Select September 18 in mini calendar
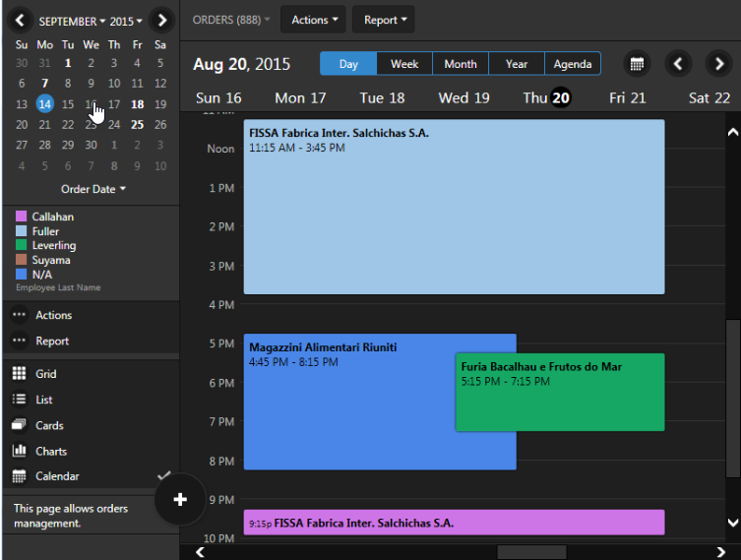Viewport: 741px width, 560px height. (137, 104)
